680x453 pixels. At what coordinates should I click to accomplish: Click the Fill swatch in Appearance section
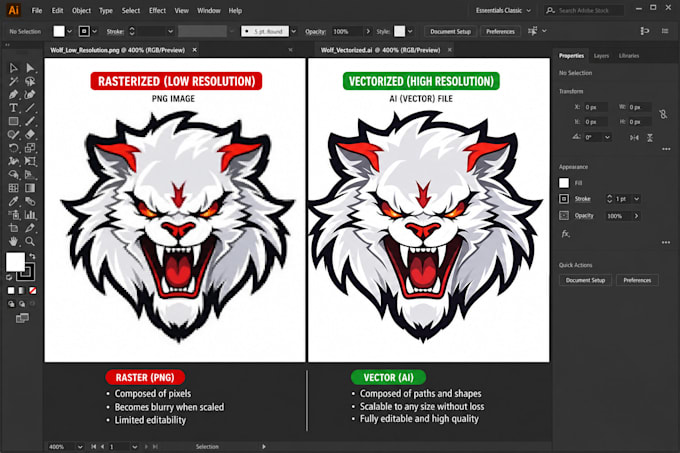(x=564, y=183)
